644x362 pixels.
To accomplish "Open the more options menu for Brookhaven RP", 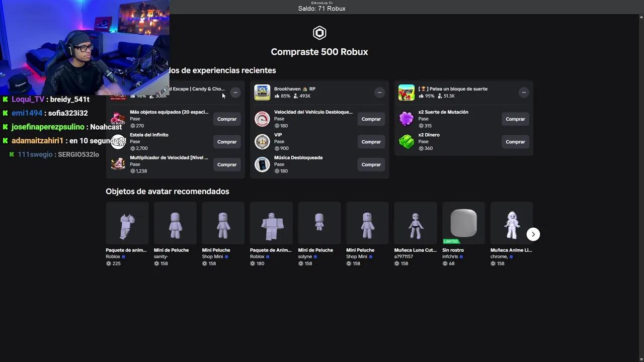I will tap(379, 93).
